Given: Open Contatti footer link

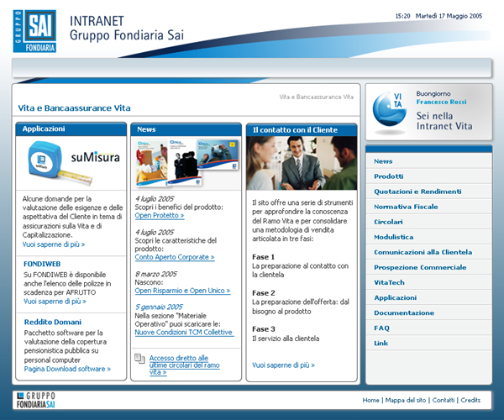Looking at the screenshot, I should click(x=444, y=400).
